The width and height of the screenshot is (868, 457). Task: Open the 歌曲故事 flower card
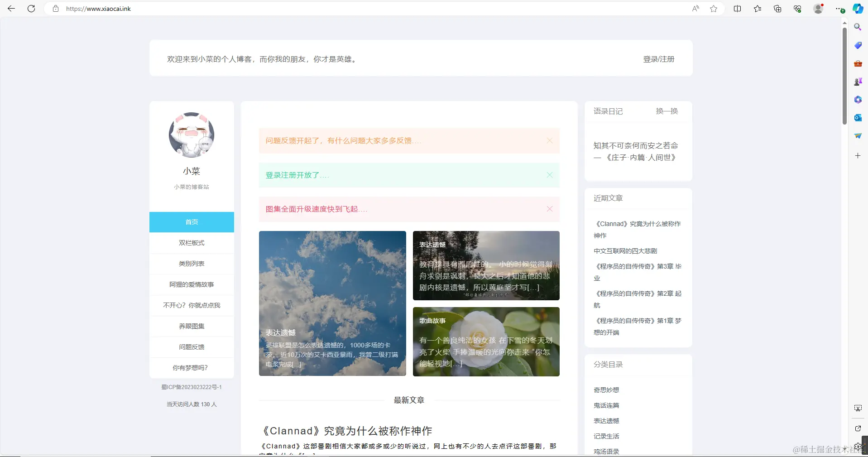pos(486,342)
